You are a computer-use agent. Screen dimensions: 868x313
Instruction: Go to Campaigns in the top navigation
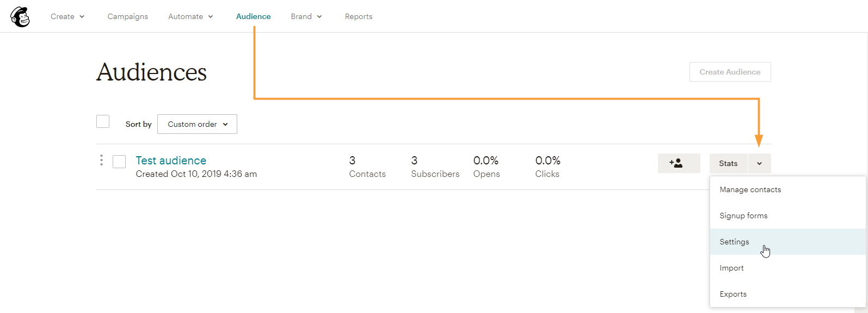coord(128,16)
